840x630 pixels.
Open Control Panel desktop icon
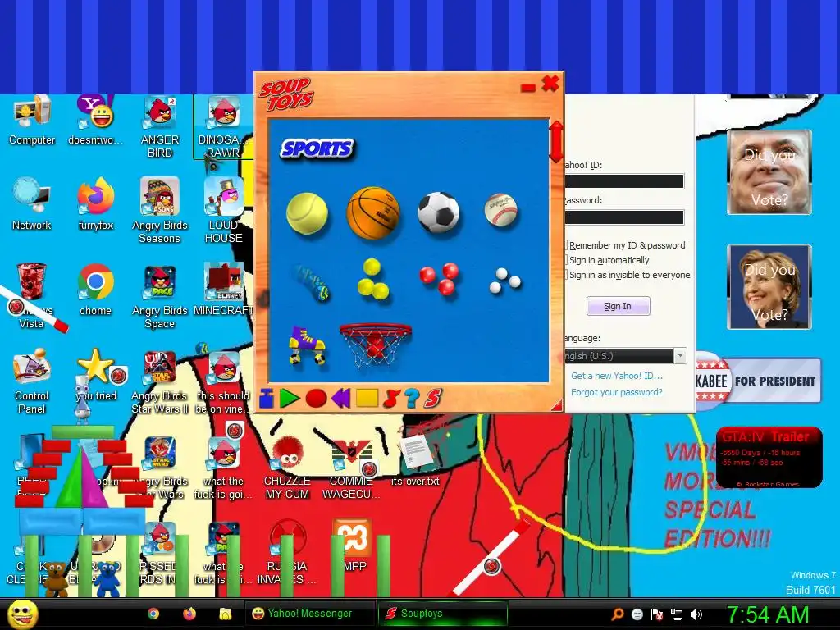coord(32,381)
